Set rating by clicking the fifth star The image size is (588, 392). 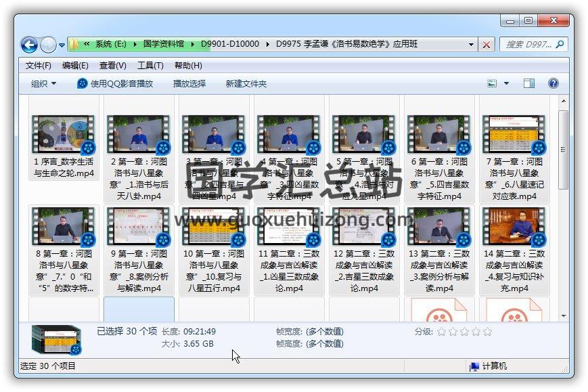coord(488,332)
